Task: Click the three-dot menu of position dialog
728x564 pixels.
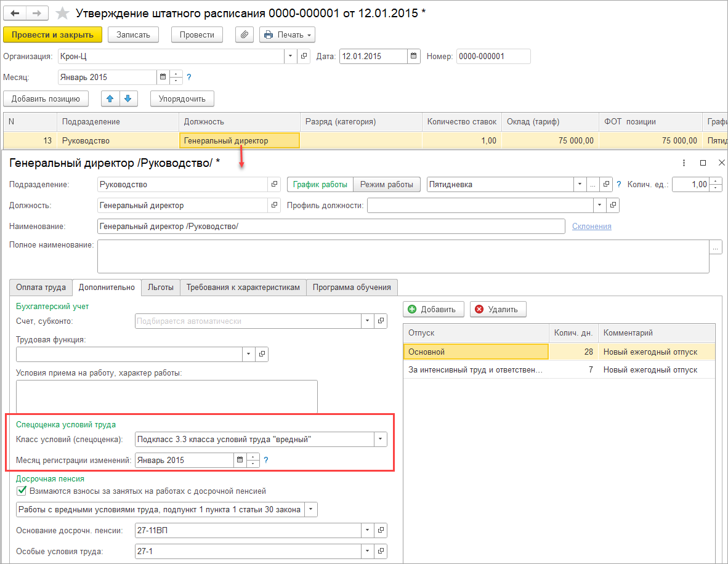Action: (x=684, y=163)
